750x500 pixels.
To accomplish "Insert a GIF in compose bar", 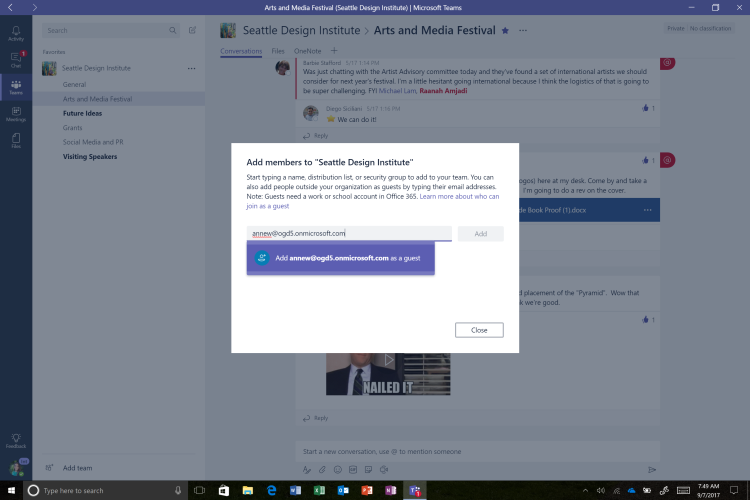I will [353, 470].
